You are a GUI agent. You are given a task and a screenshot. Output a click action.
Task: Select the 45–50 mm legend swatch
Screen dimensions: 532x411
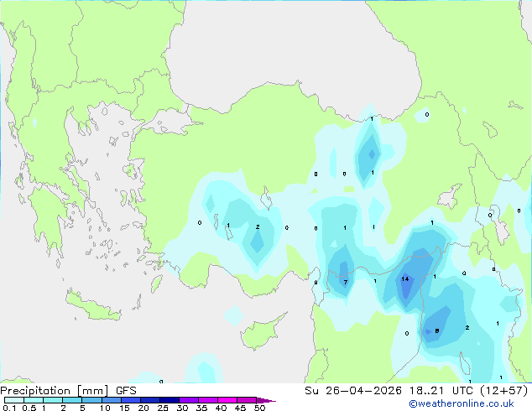coord(247,400)
